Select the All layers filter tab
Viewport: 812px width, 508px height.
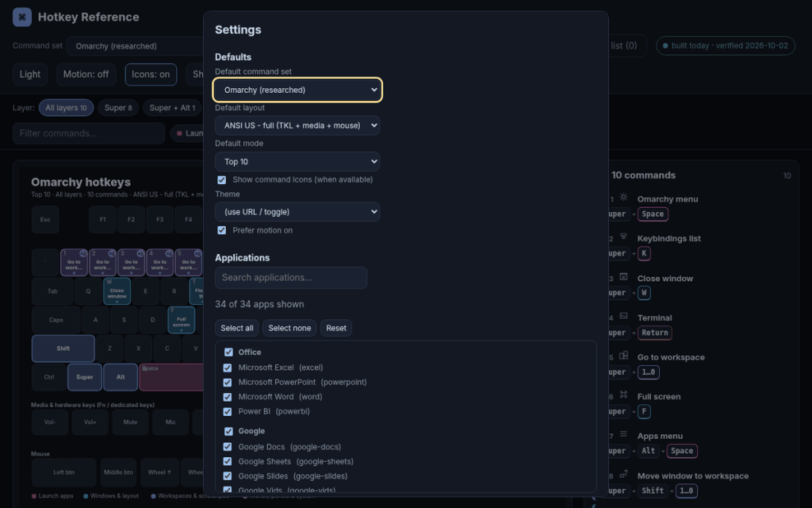coord(67,108)
